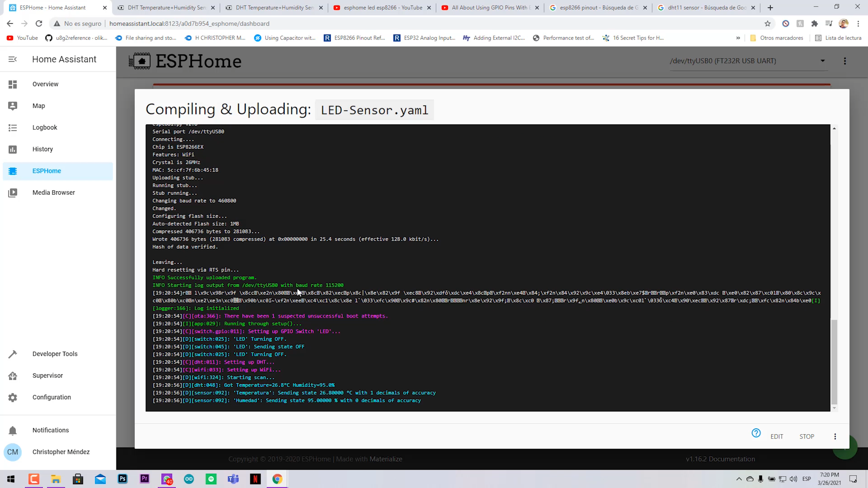This screenshot has width=868, height=488.
Task: Open the Notifications bell
Action: click(13, 431)
